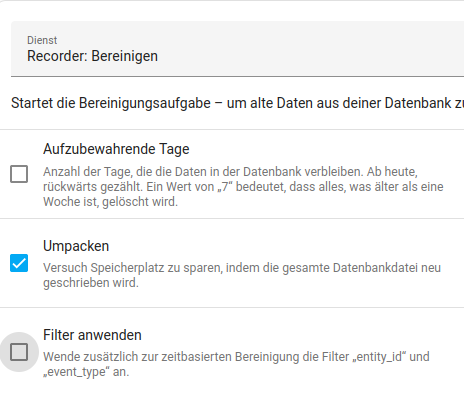Open the Dienst field showing Recorder: Bereinigen
Screen dimensions: 464x414
pyautogui.click(x=237, y=49)
